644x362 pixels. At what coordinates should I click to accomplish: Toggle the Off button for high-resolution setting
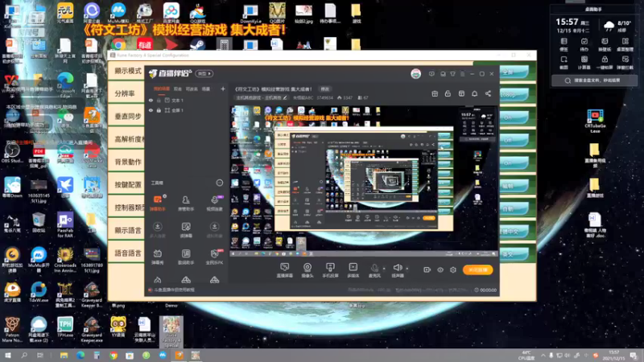click(x=514, y=140)
